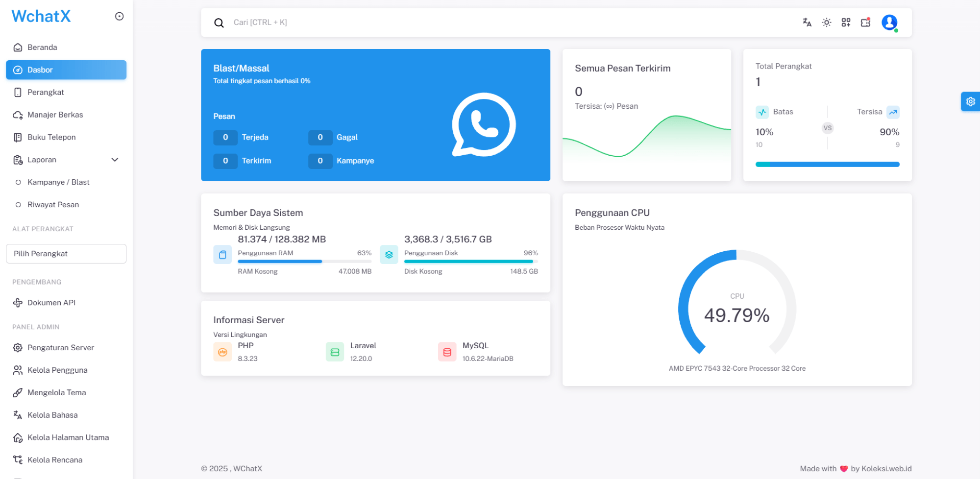Viewport: 980px width, 479px height.
Task: Open Kelola Pengguna from the admin panel menu
Action: [57, 370]
